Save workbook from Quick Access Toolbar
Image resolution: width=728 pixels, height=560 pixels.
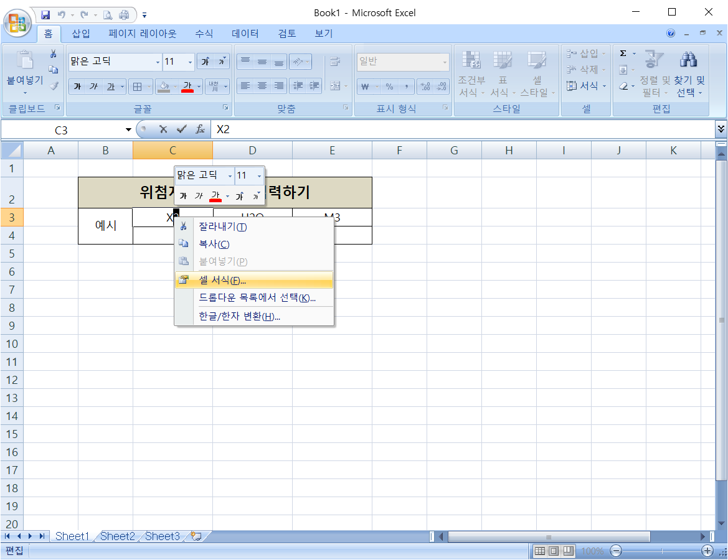tap(45, 15)
